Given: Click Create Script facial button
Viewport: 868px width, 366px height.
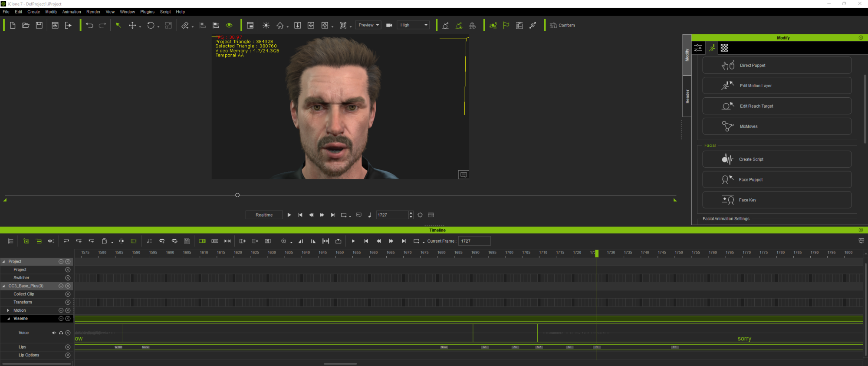Looking at the screenshot, I should [777, 159].
